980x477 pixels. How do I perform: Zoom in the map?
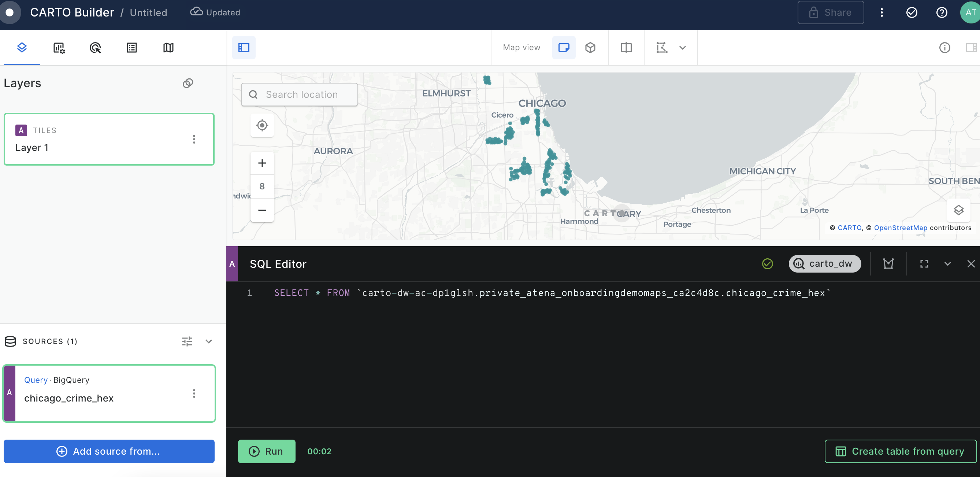(x=262, y=163)
